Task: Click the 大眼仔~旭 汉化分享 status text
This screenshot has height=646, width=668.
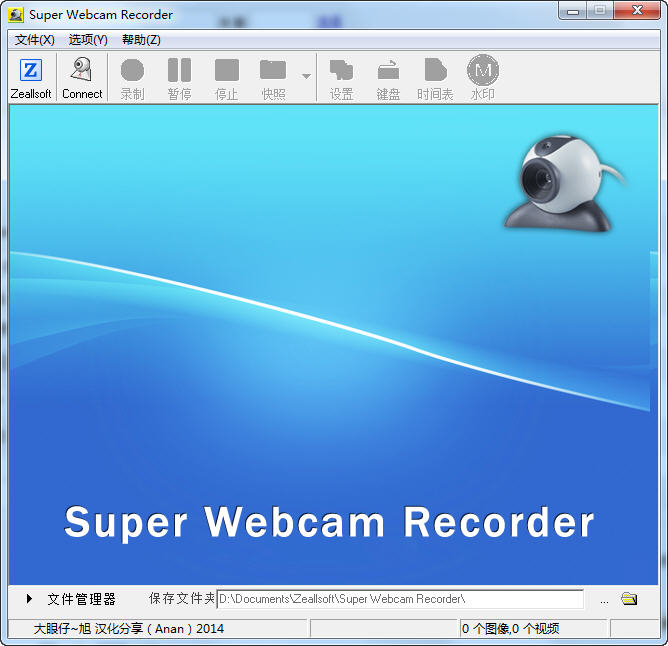Action: pyautogui.click(x=129, y=629)
